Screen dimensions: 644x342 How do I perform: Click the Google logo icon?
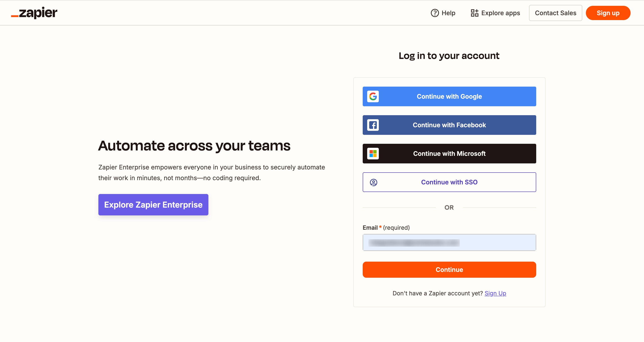373,96
